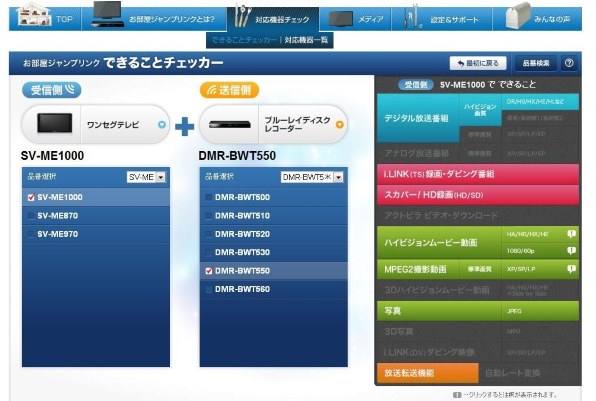Open the 対応機器チェック tab

[273, 19]
